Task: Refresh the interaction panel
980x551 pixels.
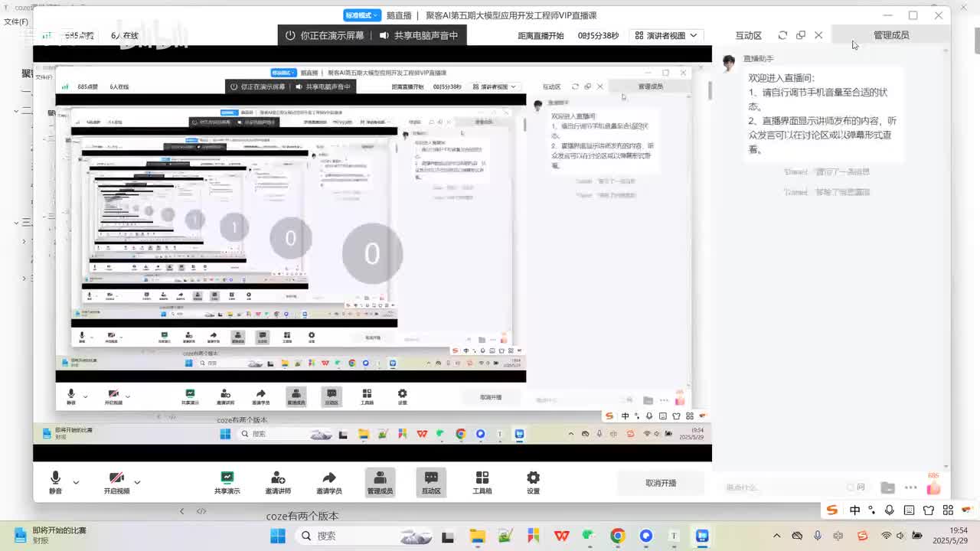Action: (782, 35)
